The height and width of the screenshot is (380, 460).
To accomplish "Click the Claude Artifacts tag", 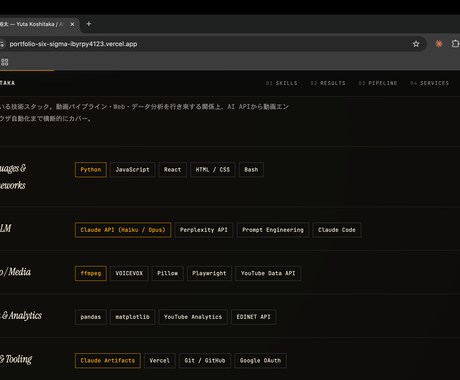I will click(108, 361).
